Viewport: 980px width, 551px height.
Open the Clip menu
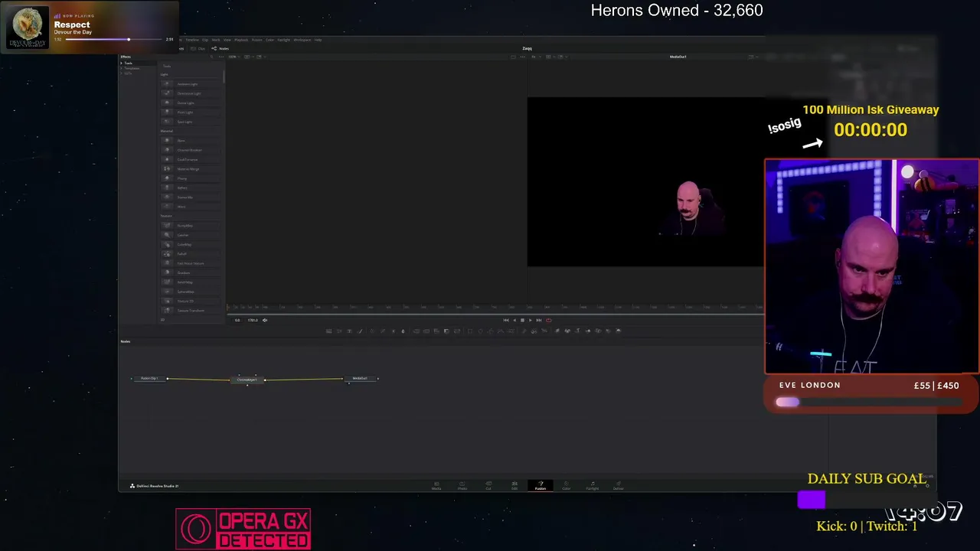pyautogui.click(x=205, y=40)
